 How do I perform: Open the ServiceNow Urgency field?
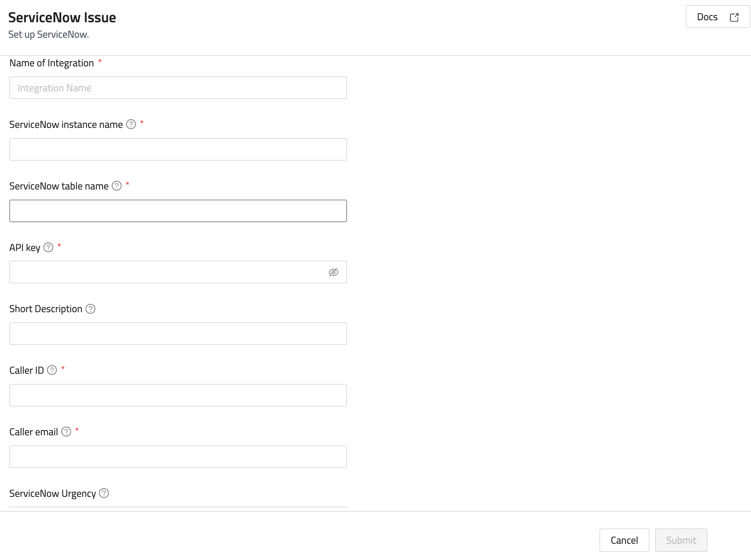tap(178, 508)
